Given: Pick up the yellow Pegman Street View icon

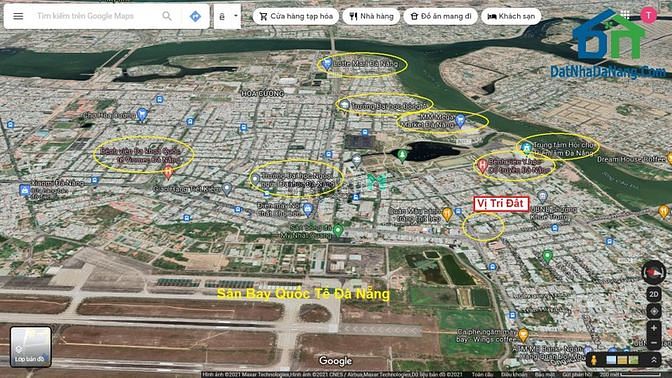Looking at the screenshot, I should [594, 360].
